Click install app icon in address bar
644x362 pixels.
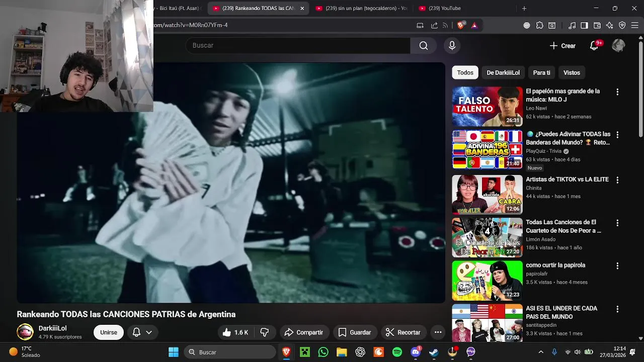click(x=420, y=25)
